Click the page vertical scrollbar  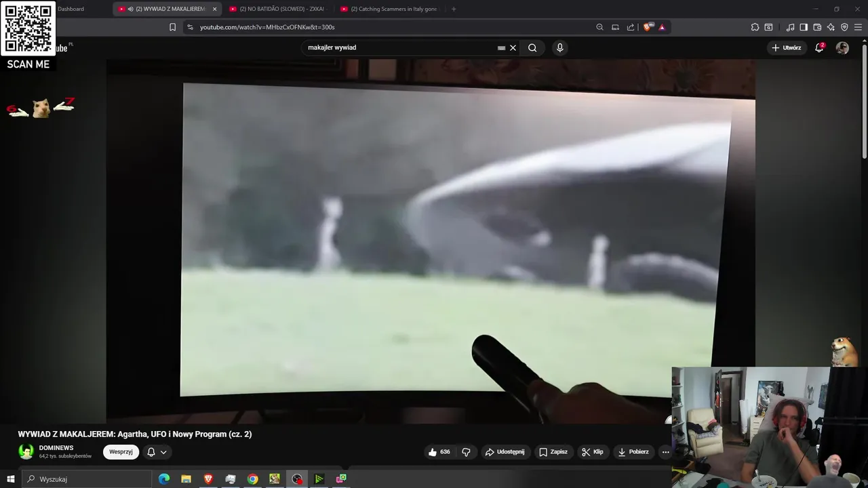(865, 102)
